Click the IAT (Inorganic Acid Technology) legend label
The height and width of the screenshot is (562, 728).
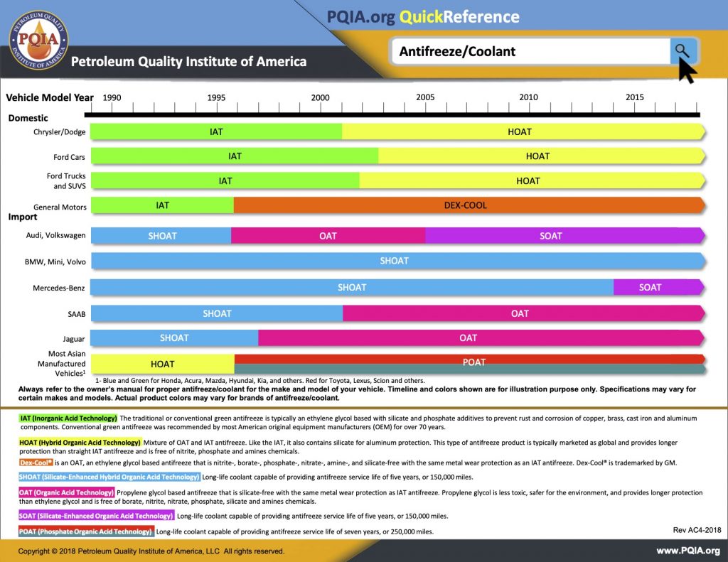(68, 418)
